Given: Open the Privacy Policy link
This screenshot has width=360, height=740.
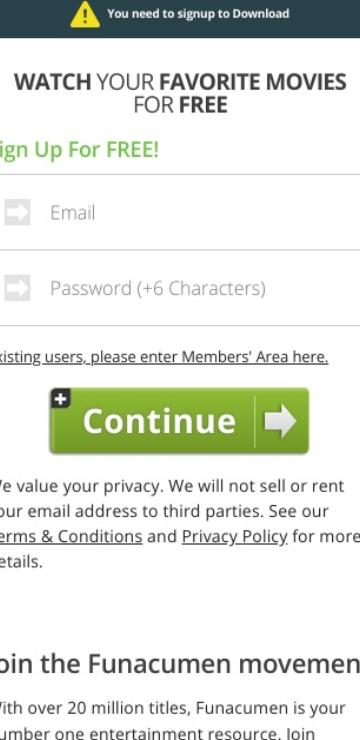Looking at the screenshot, I should click(234, 537).
